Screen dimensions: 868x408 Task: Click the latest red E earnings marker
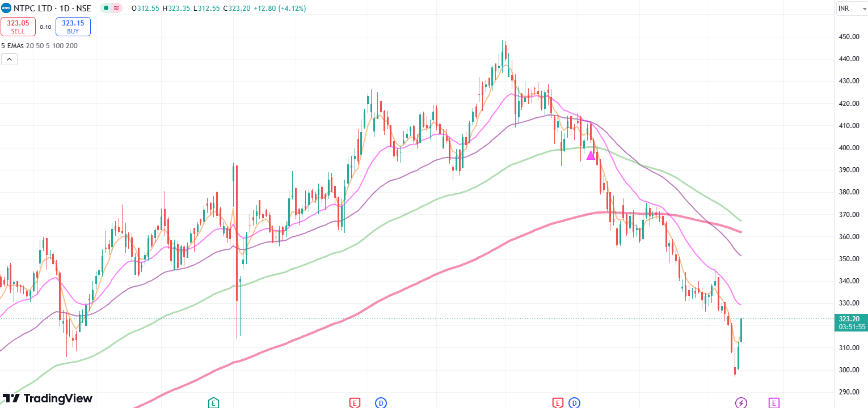click(x=558, y=403)
